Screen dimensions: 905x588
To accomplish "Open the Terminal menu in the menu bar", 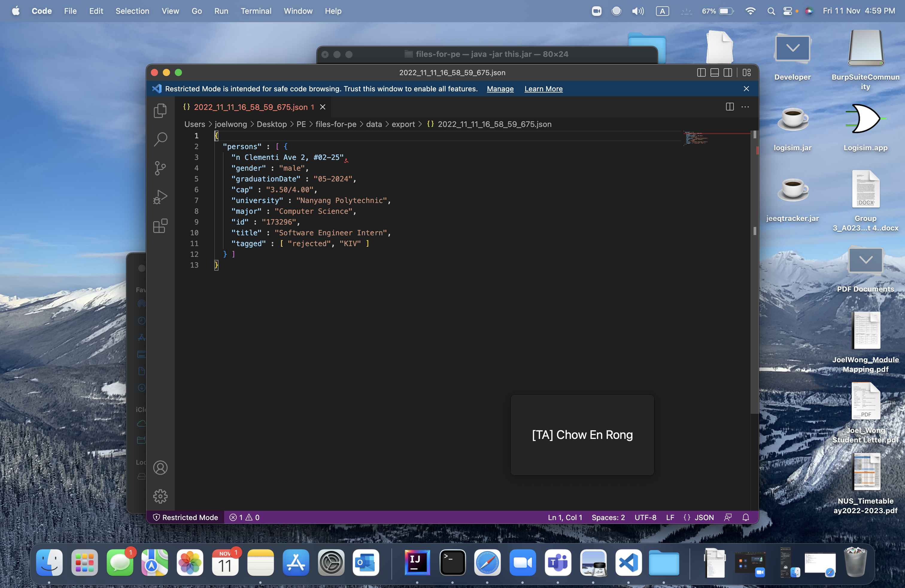I will (x=256, y=11).
